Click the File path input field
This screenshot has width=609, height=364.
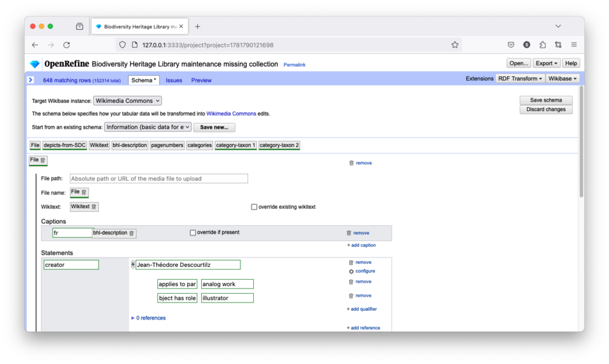click(x=159, y=178)
